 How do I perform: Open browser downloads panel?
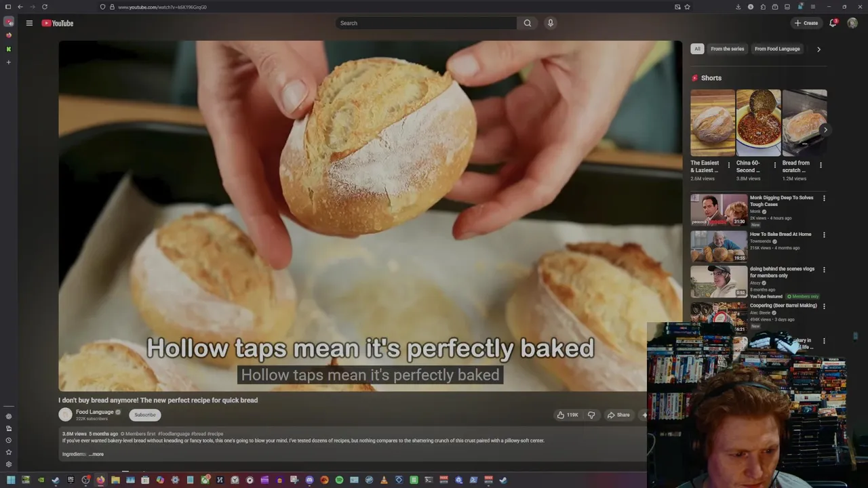[738, 7]
